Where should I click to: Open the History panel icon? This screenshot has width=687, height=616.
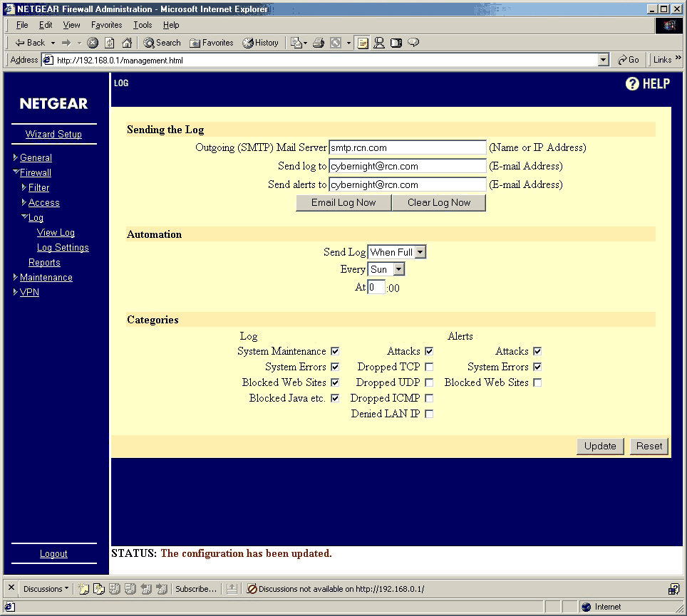pos(261,43)
